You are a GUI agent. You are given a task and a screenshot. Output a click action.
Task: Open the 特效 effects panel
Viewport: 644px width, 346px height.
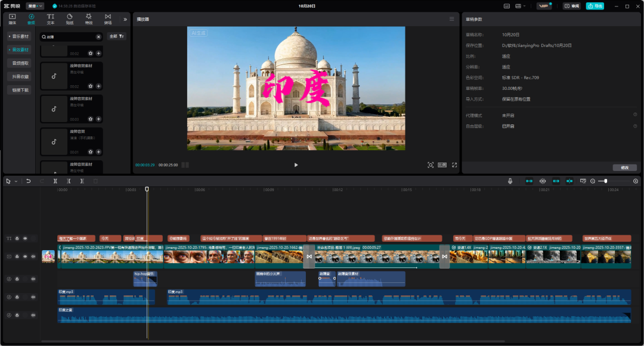pos(89,19)
